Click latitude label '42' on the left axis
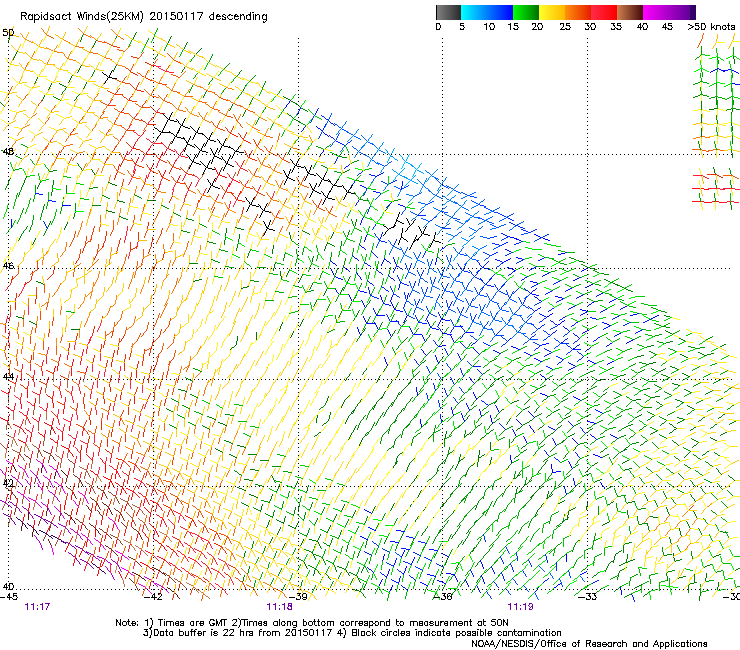This screenshot has height=650, width=740. pos(8,483)
